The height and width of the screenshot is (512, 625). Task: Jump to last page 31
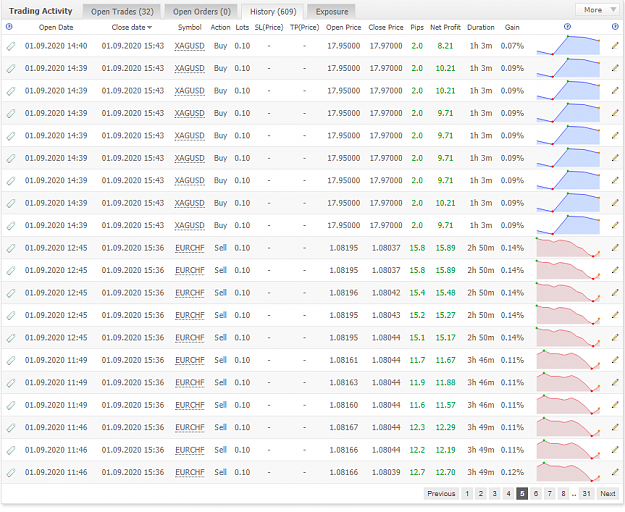pyautogui.click(x=586, y=493)
